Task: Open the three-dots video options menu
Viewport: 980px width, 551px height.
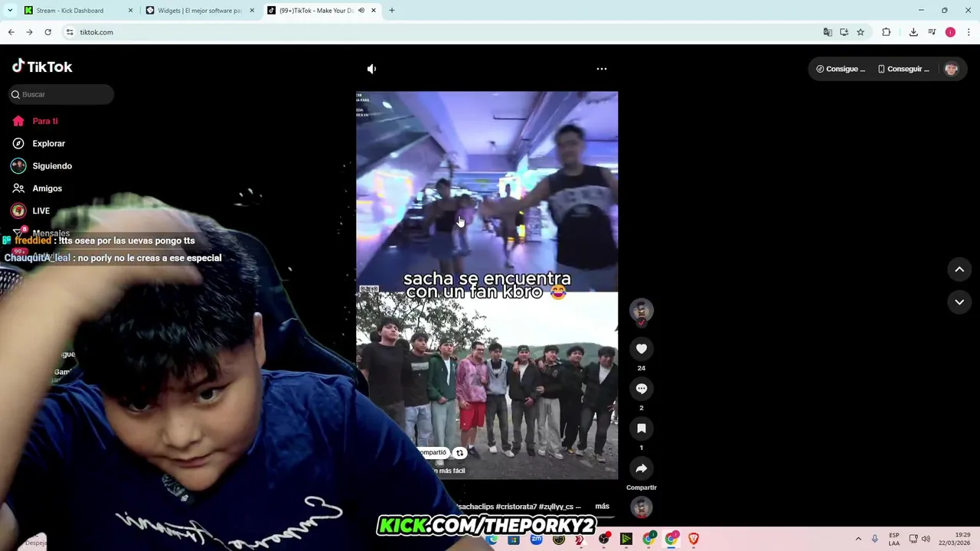Action: point(602,69)
